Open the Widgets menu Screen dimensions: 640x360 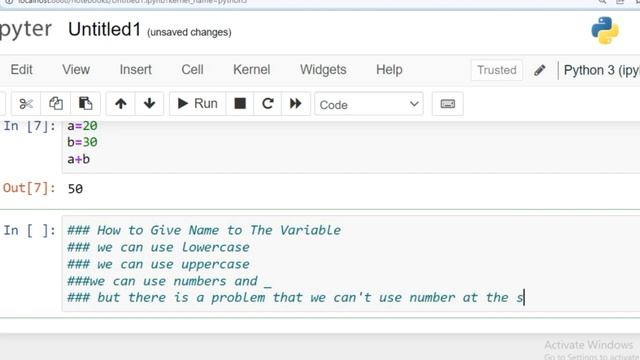(x=323, y=70)
